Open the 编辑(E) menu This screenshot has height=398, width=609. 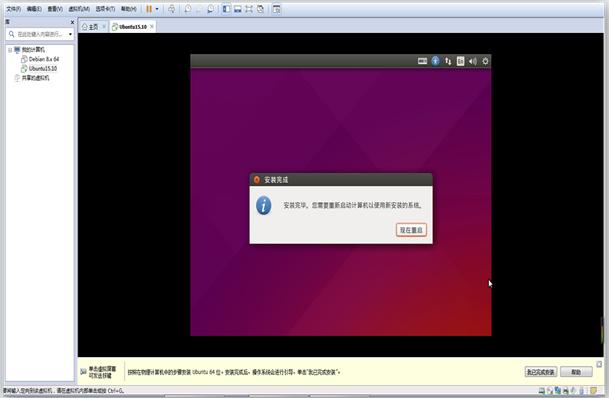click(x=34, y=9)
